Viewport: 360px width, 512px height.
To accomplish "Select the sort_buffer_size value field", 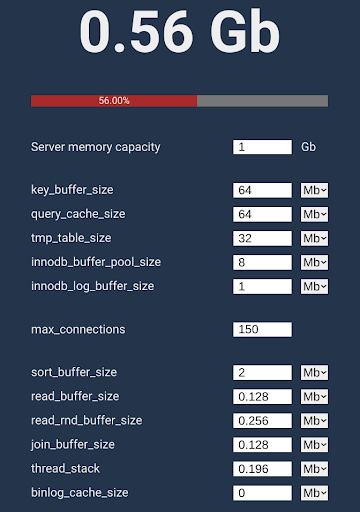I will coord(262,372).
